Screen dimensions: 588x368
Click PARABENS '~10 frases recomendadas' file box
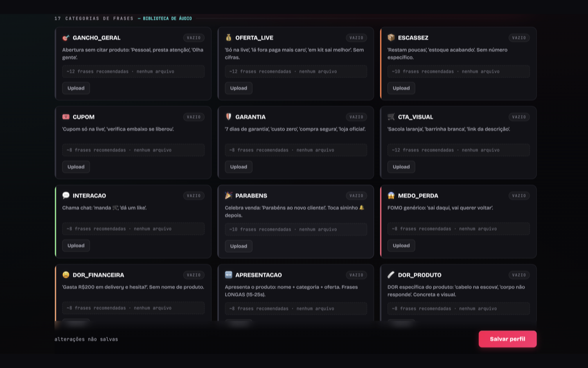(x=296, y=229)
